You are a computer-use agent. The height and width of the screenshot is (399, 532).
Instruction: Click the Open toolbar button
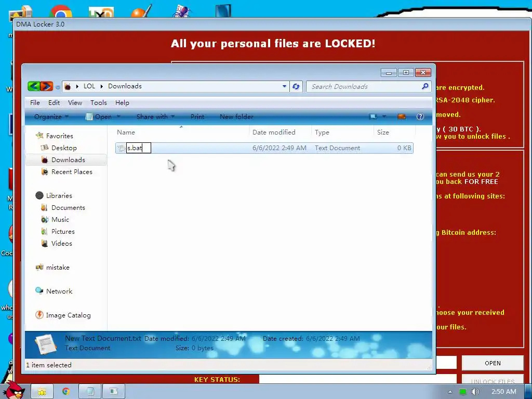point(98,117)
